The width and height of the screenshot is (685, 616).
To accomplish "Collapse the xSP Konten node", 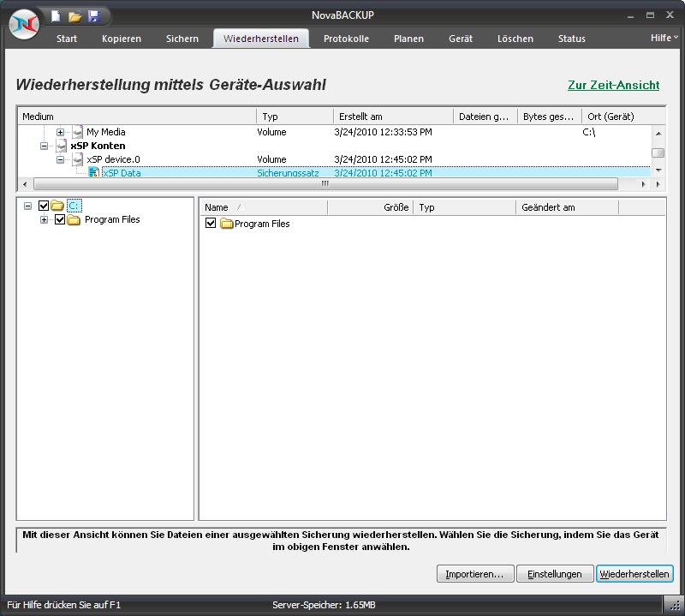I will click(x=45, y=146).
